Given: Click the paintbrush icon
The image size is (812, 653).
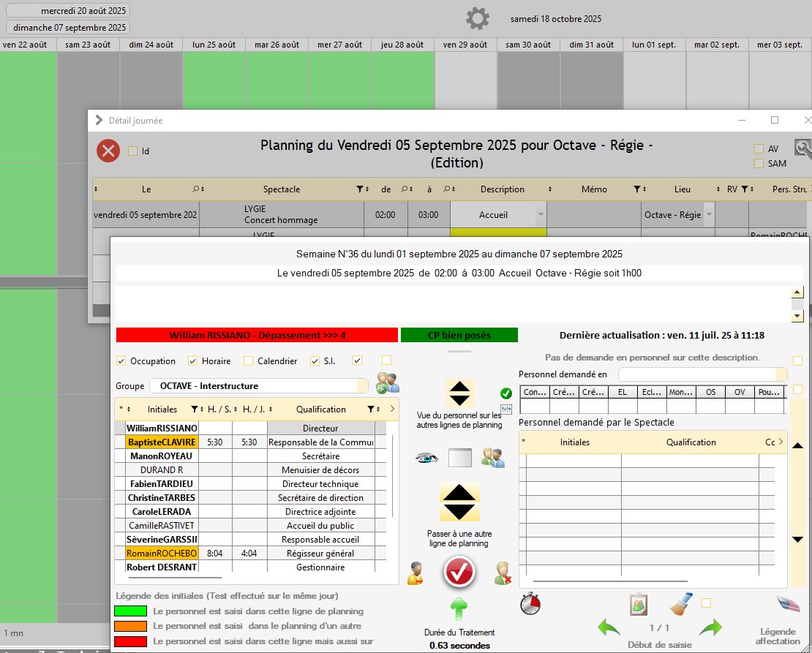Looking at the screenshot, I should click(x=680, y=605).
